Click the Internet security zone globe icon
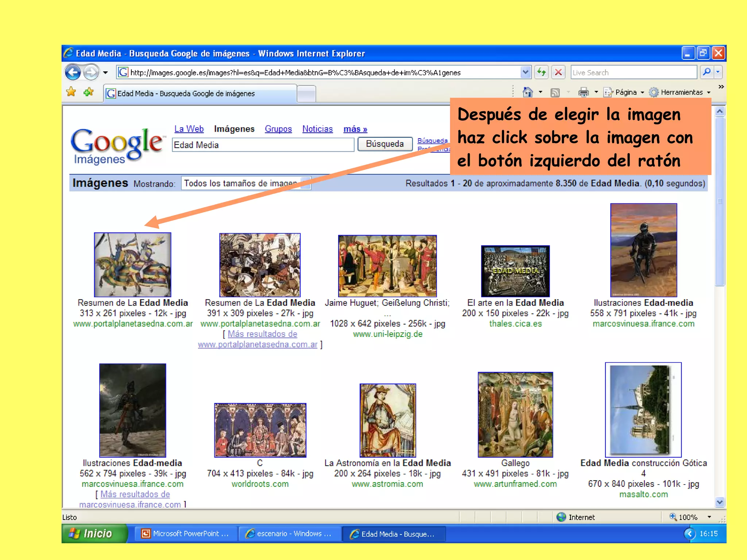747x560 pixels. pos(561,517)
